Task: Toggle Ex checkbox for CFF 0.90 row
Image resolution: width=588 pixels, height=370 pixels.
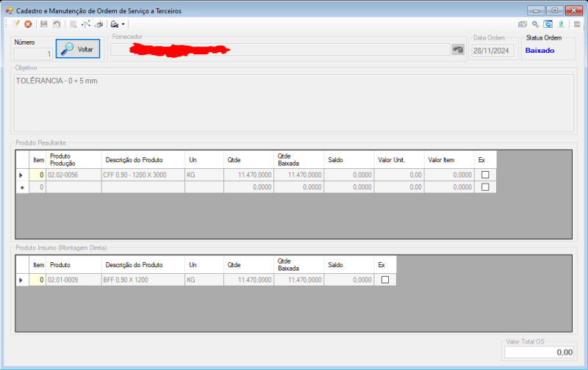Action: [485, 175]
